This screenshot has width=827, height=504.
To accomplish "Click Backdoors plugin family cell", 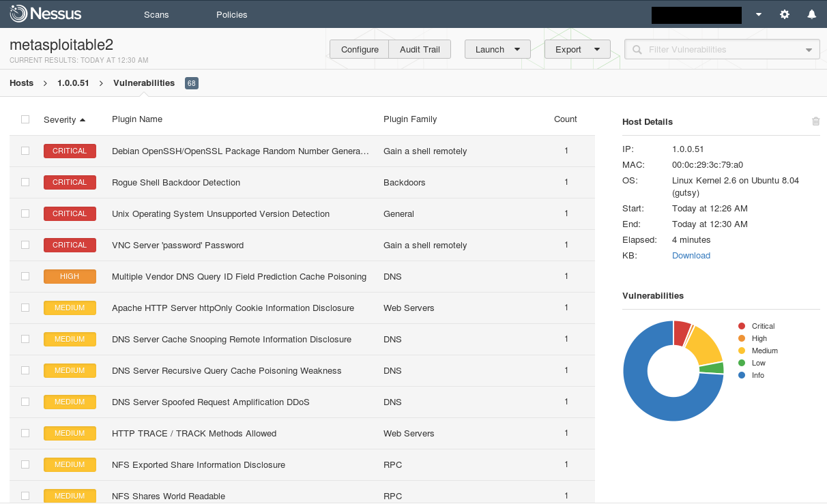I will coord(405,183).
